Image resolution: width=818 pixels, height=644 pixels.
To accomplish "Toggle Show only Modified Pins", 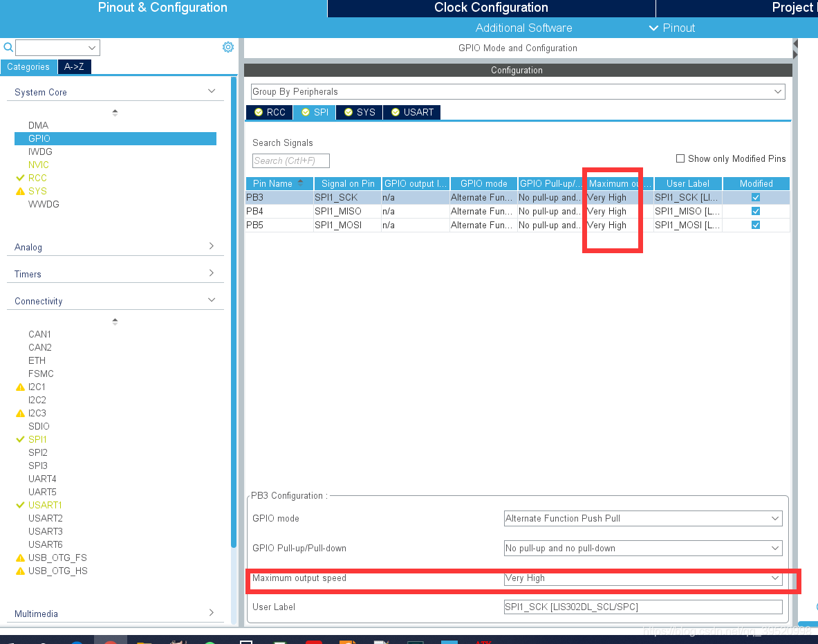I will pyautogui.click(x=680, y=158).
